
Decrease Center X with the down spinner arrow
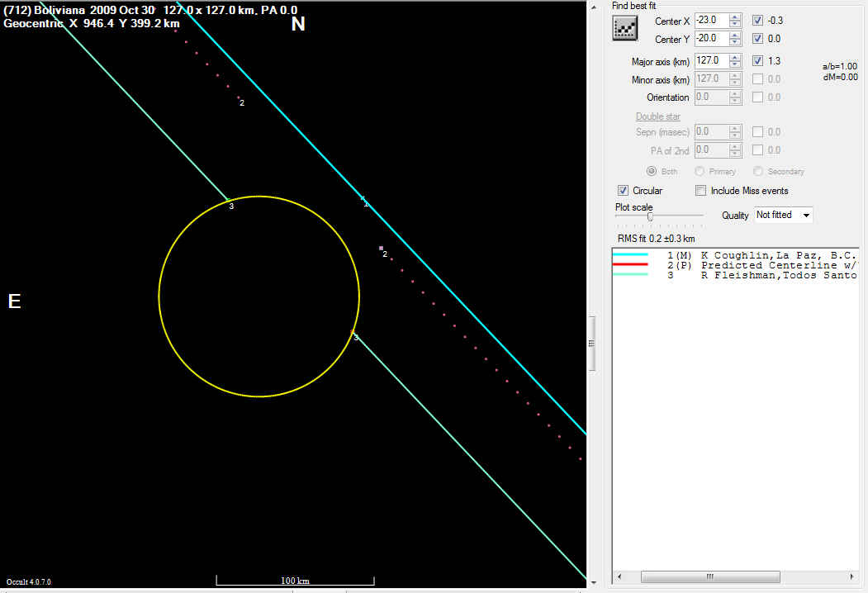click(735, 24)
